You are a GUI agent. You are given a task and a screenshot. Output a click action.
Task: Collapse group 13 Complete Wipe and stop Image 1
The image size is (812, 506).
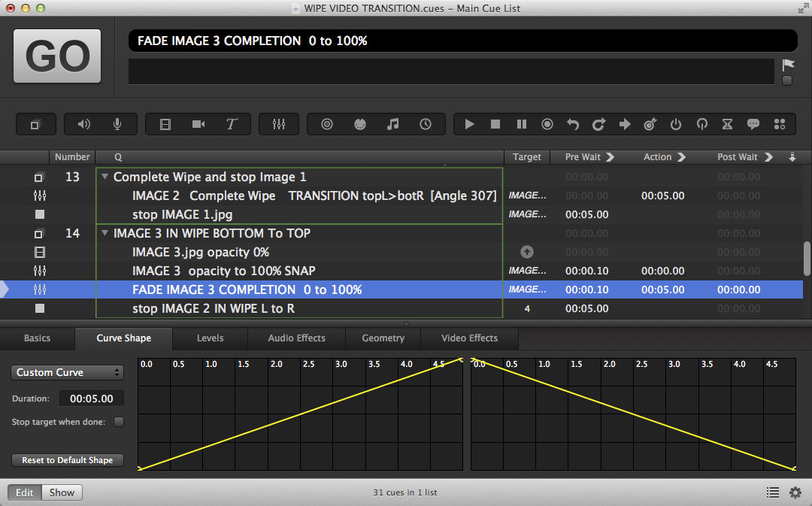pyautogui.click(x=104, y=177)
